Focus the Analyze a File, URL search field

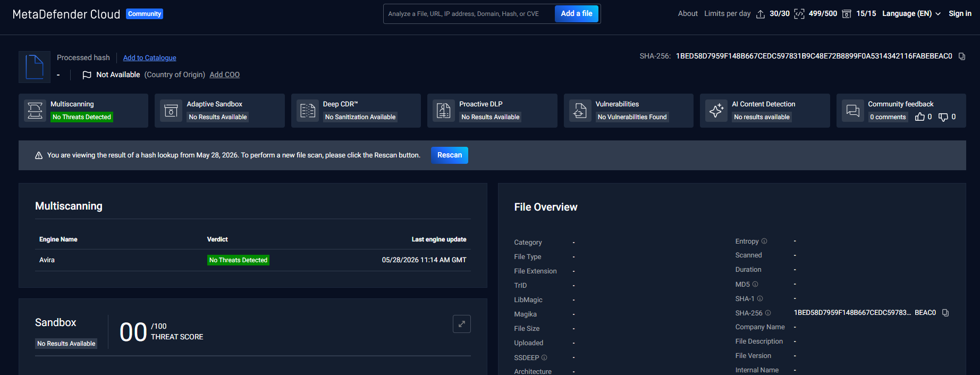pos(469,14)
